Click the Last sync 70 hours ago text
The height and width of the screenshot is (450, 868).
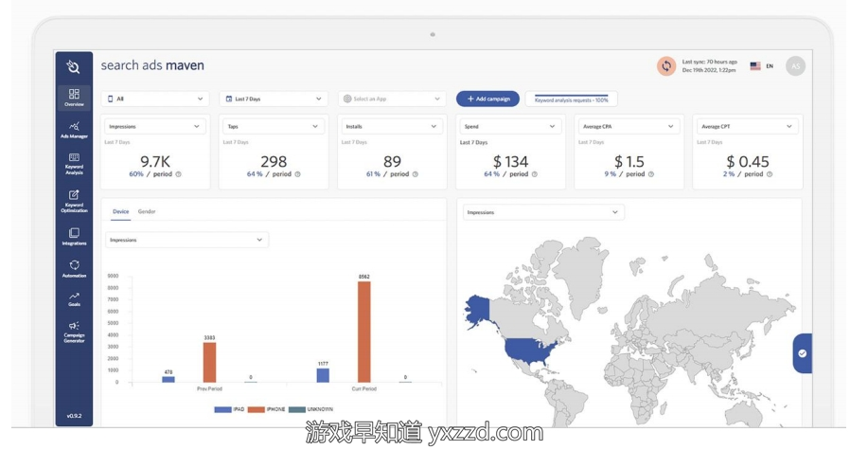click(x=710, y=63)
